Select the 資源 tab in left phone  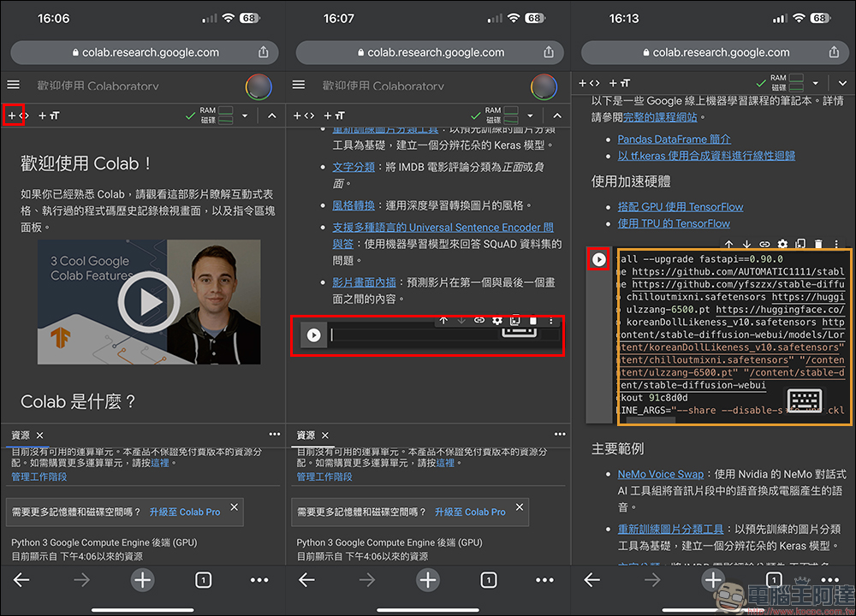click(21, 435)
